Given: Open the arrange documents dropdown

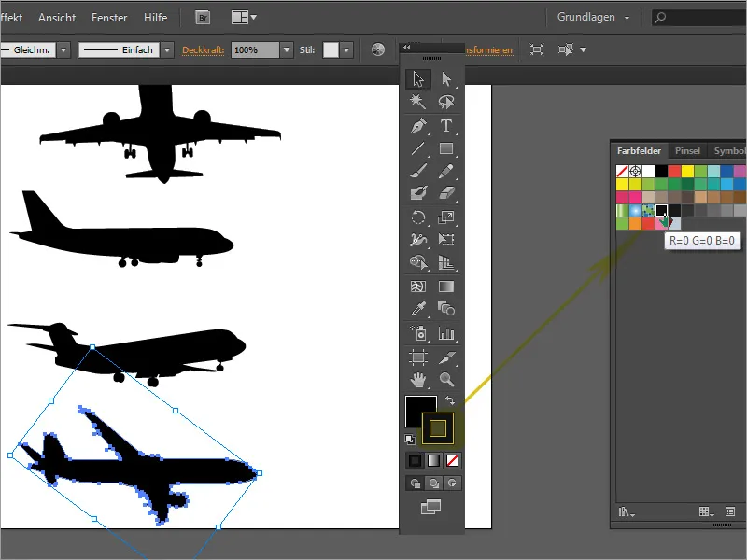Looking at the screenshot, I should click(x=244, y=18).
